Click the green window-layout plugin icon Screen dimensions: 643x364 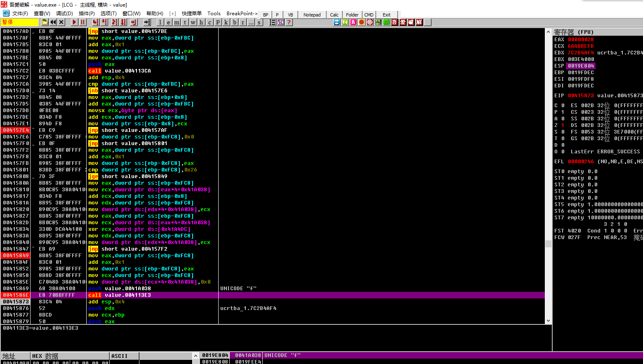(386, 22)
